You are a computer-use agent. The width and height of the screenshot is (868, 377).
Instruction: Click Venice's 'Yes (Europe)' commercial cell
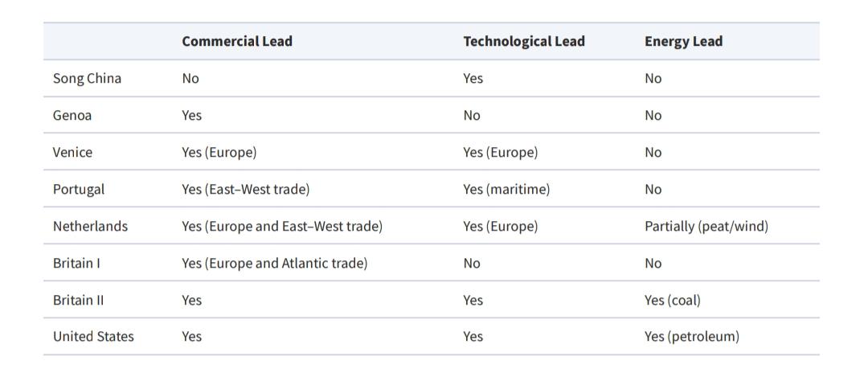219,152
